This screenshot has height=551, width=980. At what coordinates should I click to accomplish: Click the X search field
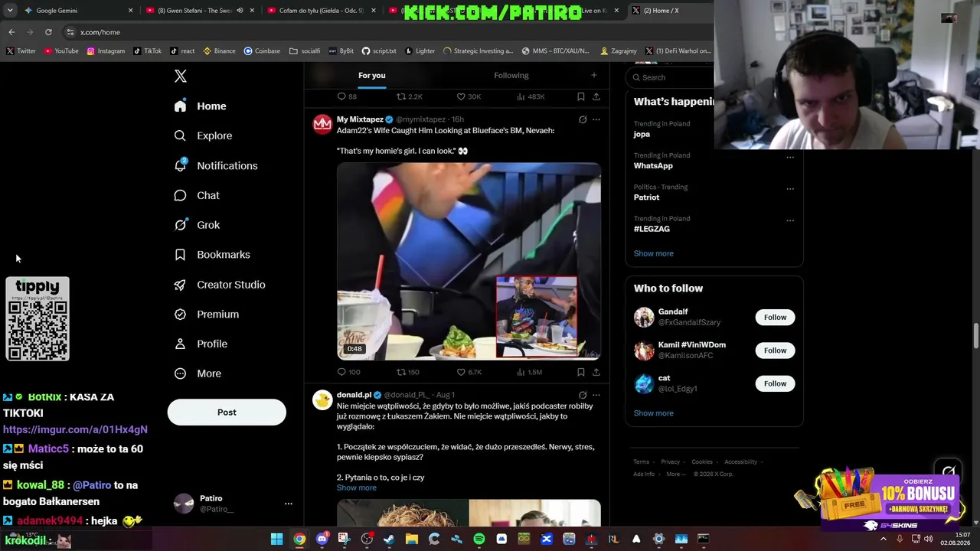pyautogui.click(x=670, y=77)
